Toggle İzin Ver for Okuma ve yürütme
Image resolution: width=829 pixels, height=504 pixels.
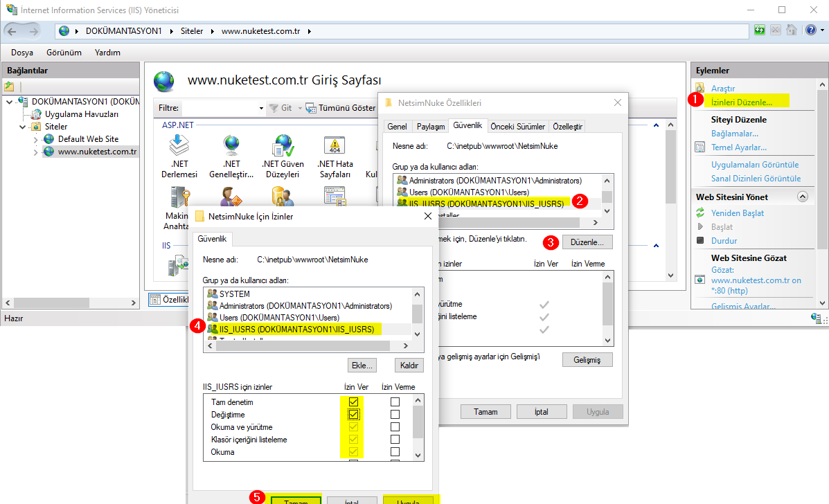tap(353, 427)
